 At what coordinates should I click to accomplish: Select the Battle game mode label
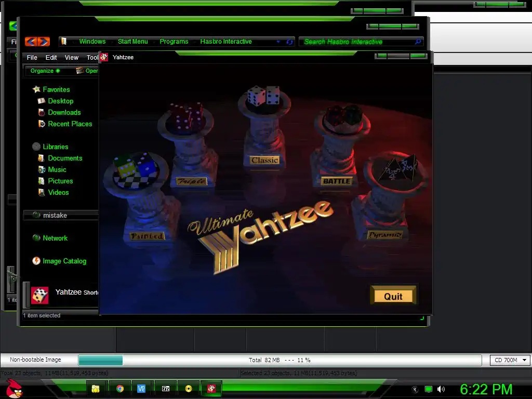click(x=337, y=181)
